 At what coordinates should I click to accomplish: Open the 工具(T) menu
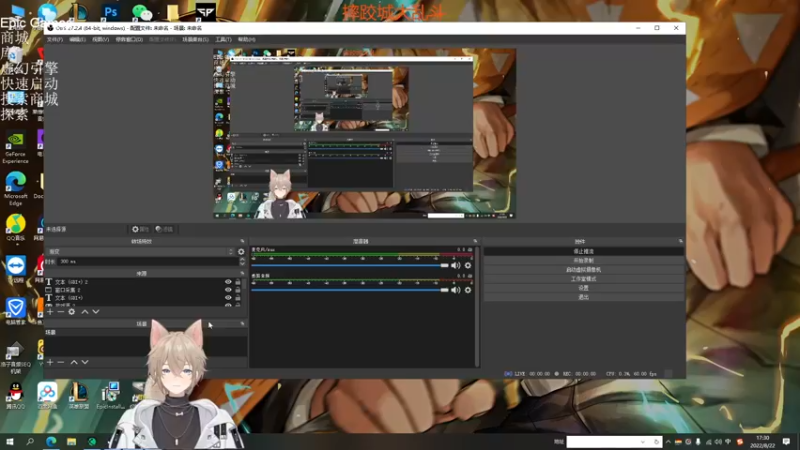tap(223, 39)
